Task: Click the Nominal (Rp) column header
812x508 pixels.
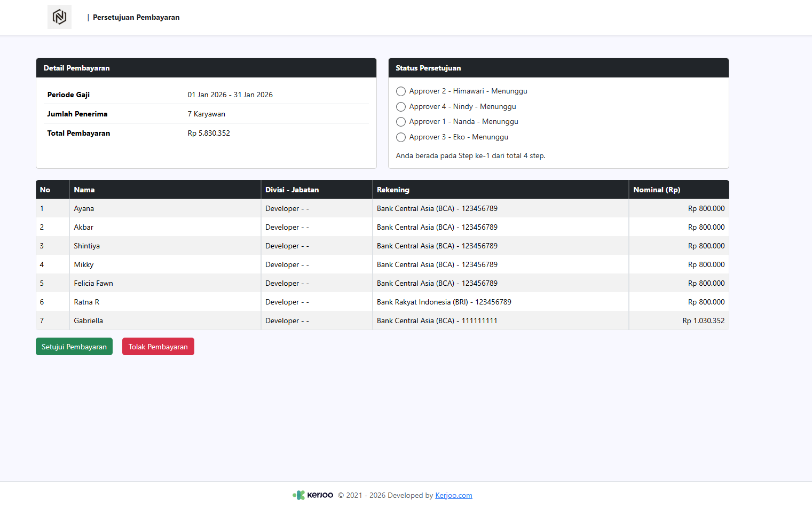Action: 657,190
